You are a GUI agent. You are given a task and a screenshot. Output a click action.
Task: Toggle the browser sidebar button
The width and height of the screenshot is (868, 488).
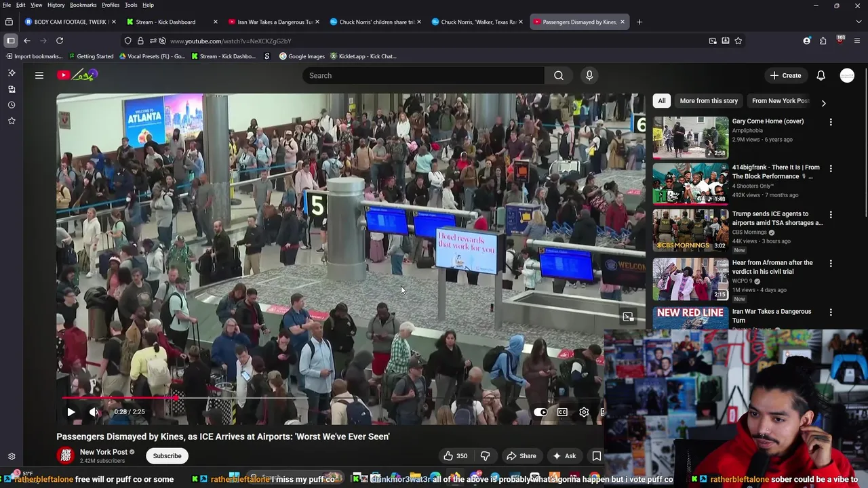click(x=11, y=41)
